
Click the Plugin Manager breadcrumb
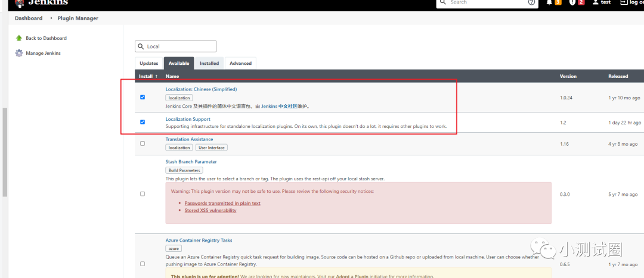(78, 18)
